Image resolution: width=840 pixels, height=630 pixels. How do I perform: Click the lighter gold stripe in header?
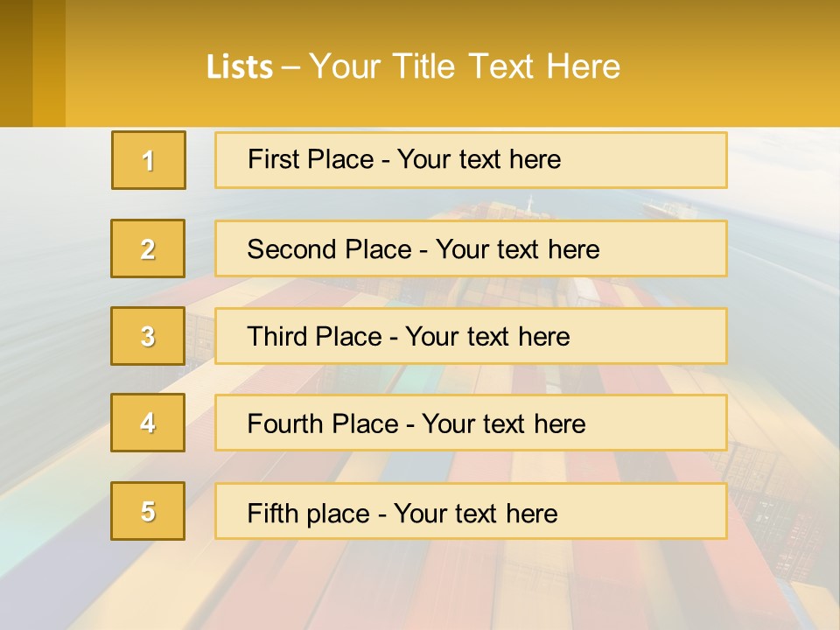49,63
